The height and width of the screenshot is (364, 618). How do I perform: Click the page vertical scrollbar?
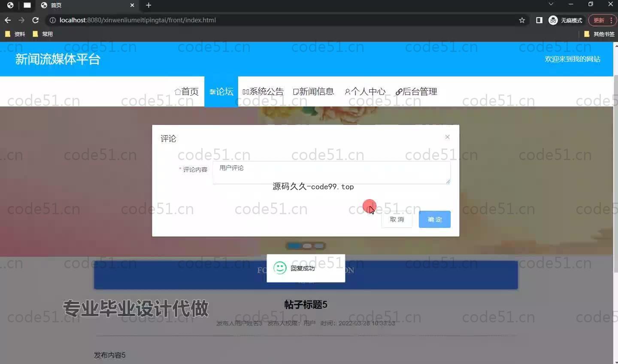pos(615,174)
